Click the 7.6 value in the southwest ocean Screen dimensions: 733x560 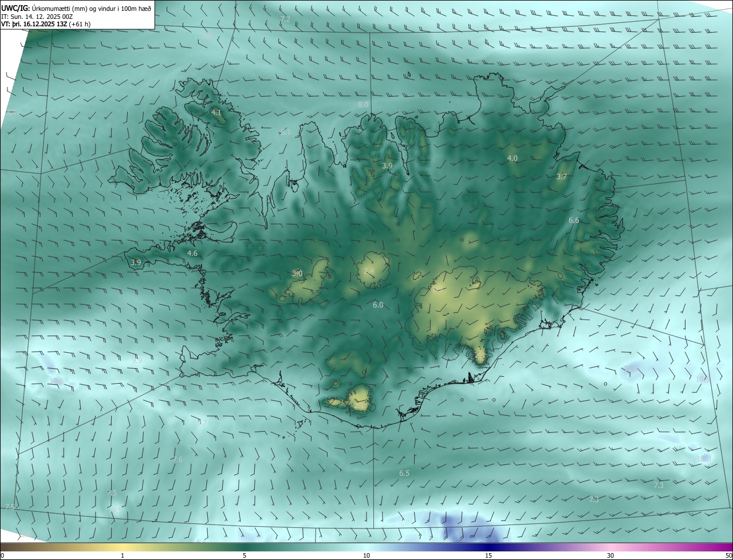tap(178, 460)
